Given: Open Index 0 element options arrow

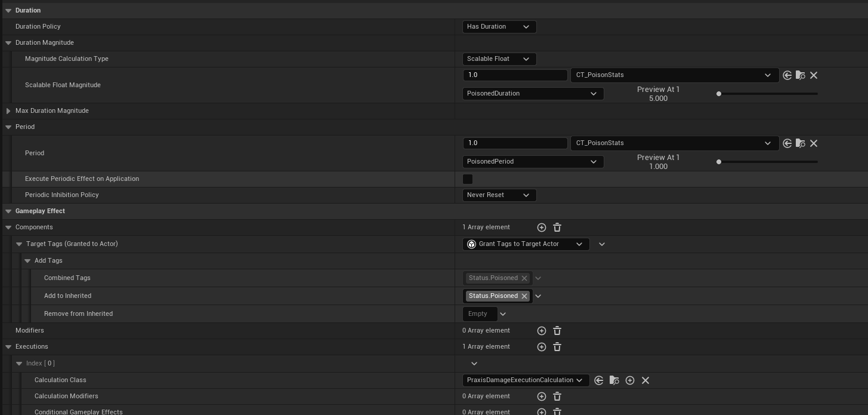Looking at the screenshot, I should [474, 364].
